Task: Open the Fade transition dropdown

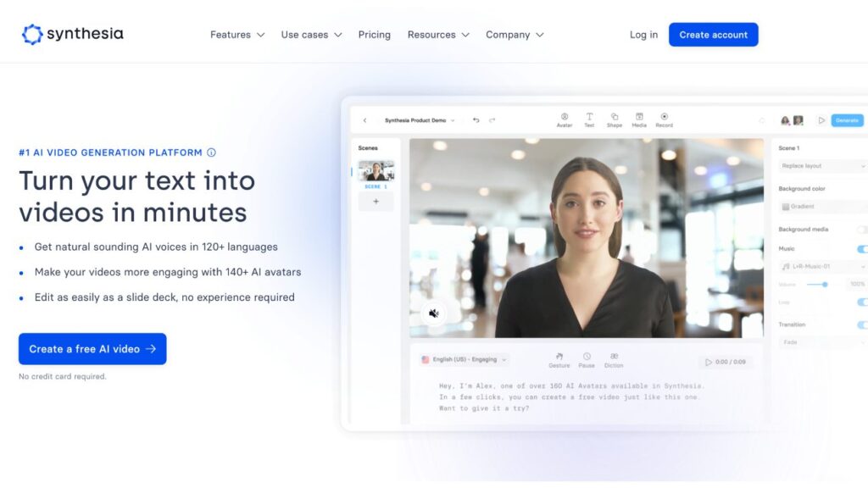Action: 822,342
